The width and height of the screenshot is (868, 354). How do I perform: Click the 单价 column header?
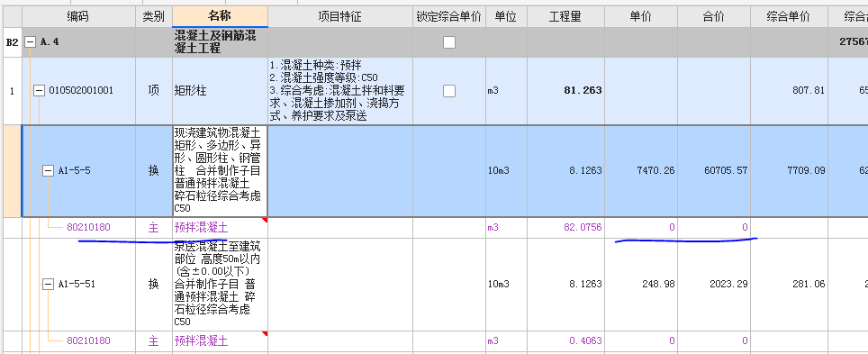[640, 16]
